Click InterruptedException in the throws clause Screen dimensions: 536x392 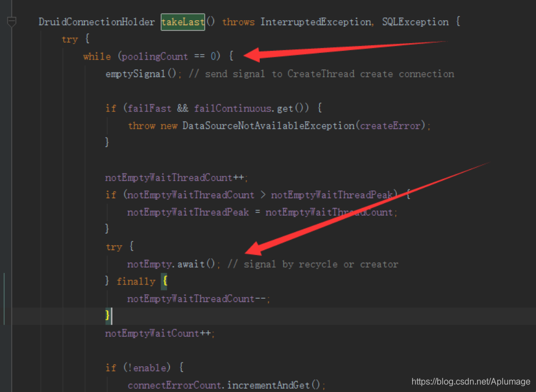(316, 22)
